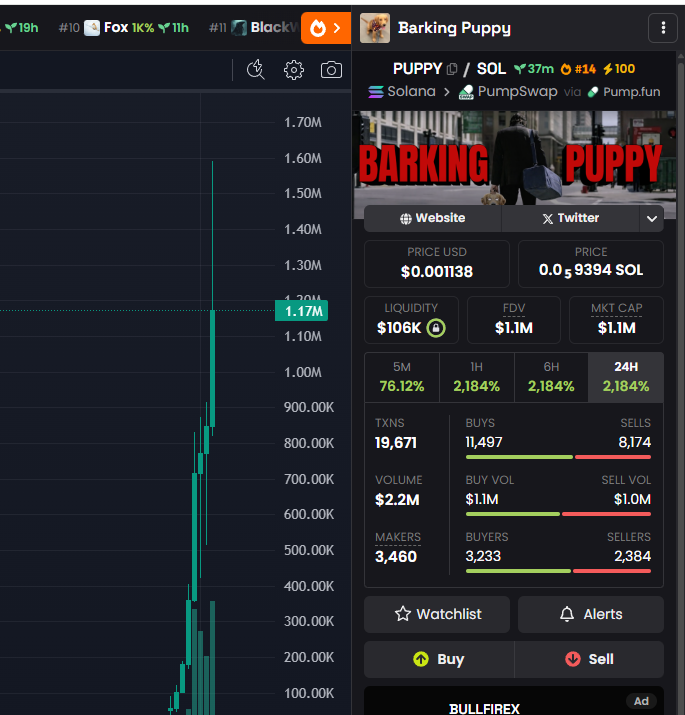The height and width of the screenshot is (715, 685).
Task: Click the Website globe icon
Action: [x=405, y=219]
